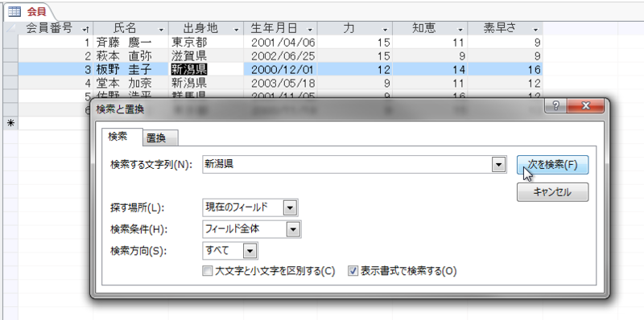The image size is (644, 320).
Task: Open the 出身地 column filter arrow
Action: pos(237,29)
